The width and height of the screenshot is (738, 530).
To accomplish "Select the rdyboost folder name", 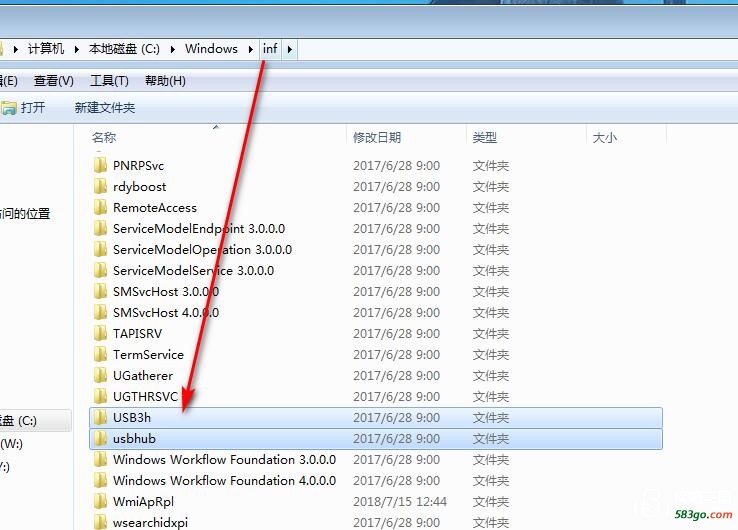I will (140, 186).
